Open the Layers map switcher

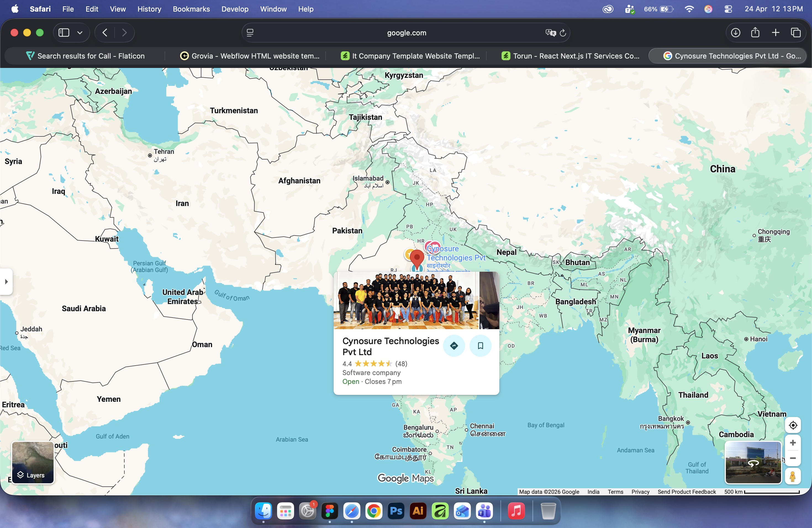click(33, 463)
